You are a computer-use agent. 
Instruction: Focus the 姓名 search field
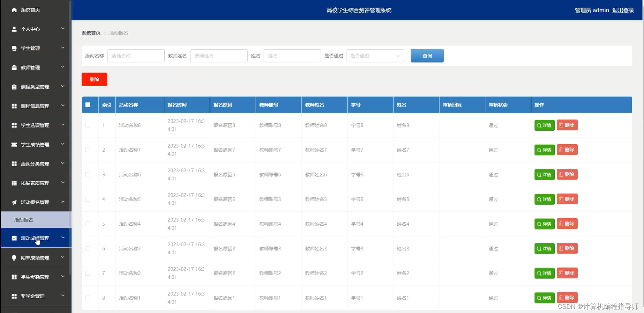[x=292, y=56]
